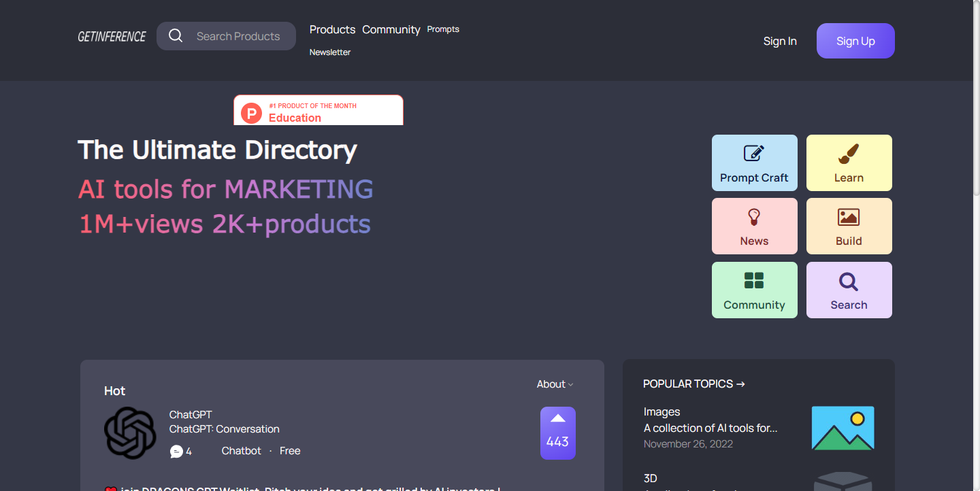980x491 pixels.
Task: Open the POPULAR TOPICS link
Action: click(694, 384)
